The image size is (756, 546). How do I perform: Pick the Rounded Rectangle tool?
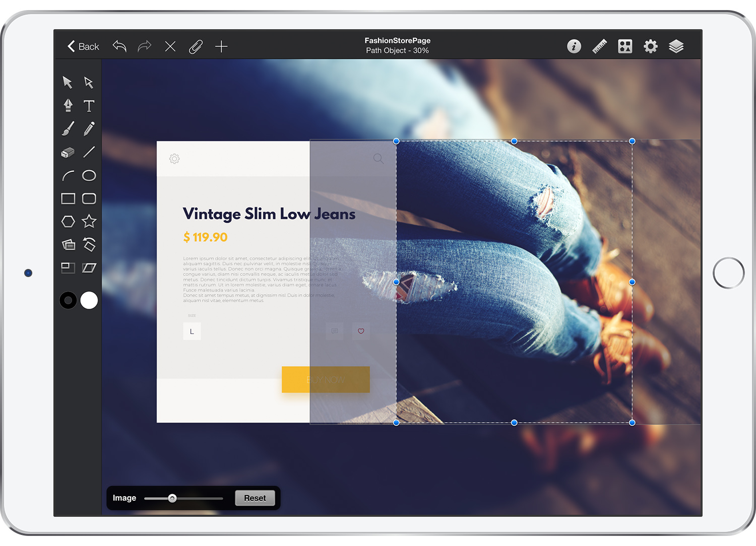(89, 198)
